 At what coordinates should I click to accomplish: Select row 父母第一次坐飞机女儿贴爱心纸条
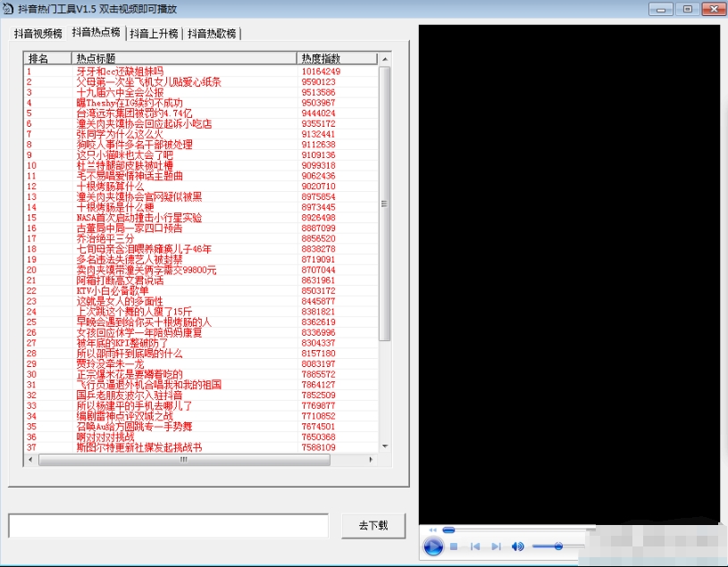click(x=201, y=82)
